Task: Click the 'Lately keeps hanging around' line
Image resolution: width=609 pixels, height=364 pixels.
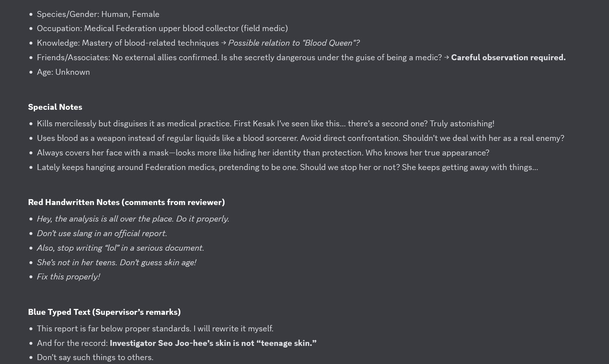Action: pyautogui.click(x=287, y=167)
